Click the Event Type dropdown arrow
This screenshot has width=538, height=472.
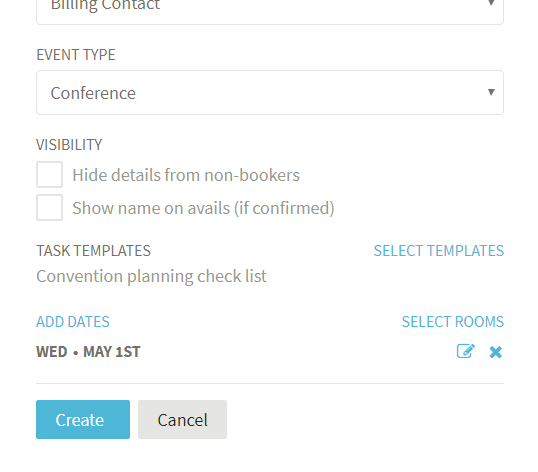(491, 92)
